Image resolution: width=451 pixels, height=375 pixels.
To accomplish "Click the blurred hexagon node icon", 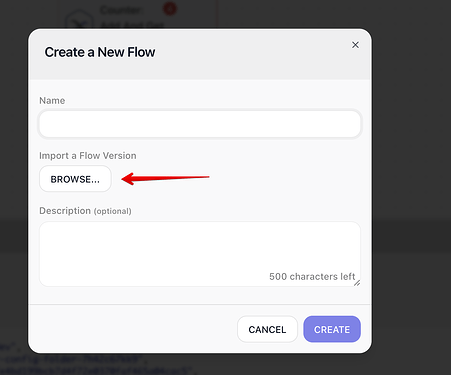I will coord(79,21).
